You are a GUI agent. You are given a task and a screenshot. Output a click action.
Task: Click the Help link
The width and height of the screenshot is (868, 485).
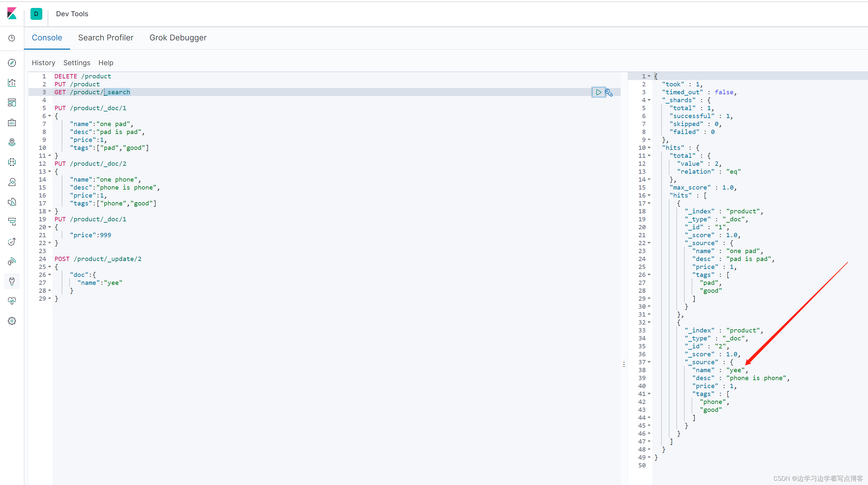click(106, 63)
